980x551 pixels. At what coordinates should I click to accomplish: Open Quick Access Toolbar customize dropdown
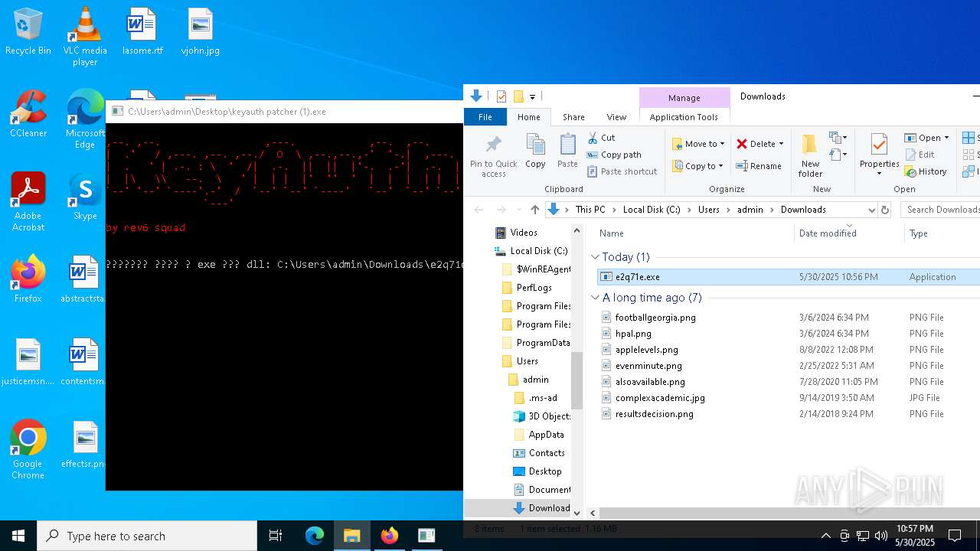pyautogui.click(x=532, y=96)
